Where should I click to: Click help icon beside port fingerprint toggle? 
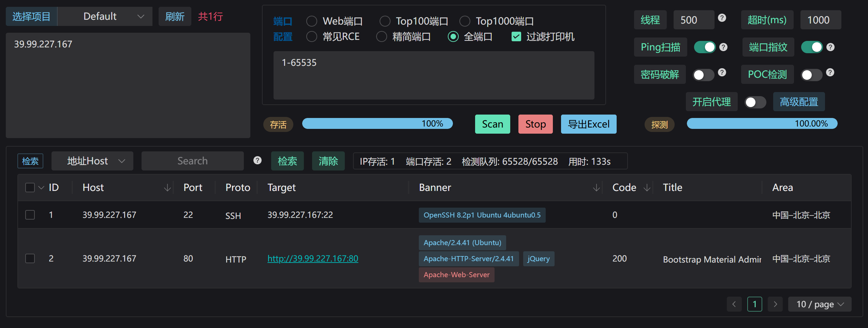(x=830, y=47)
